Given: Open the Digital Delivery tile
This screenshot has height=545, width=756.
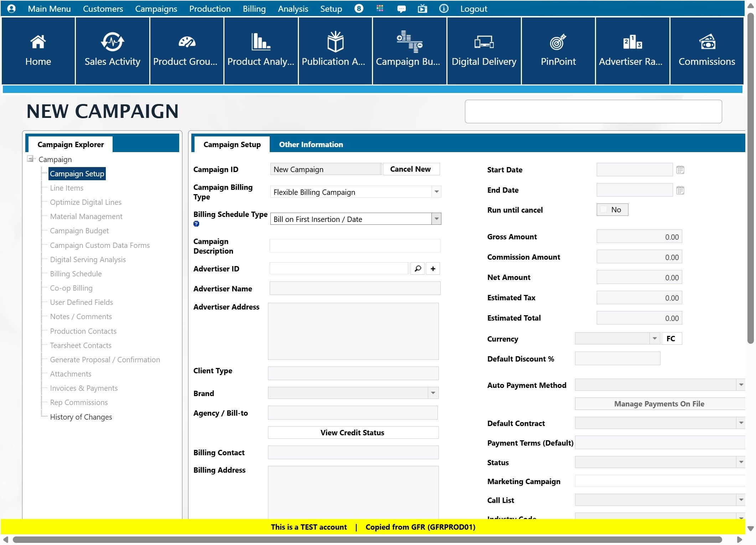Looking at the screenshot, I should 484,51.
